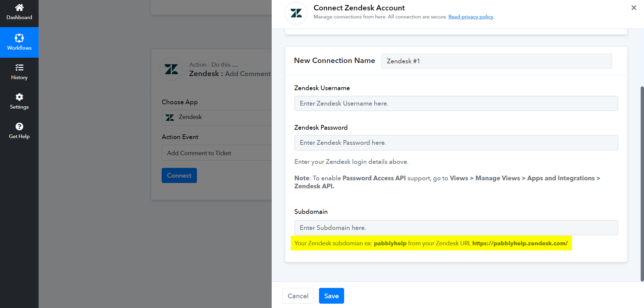Click the Cancel button
Image resolution: width=644 pixels, height=308 pixels.
tap(298, 296)
